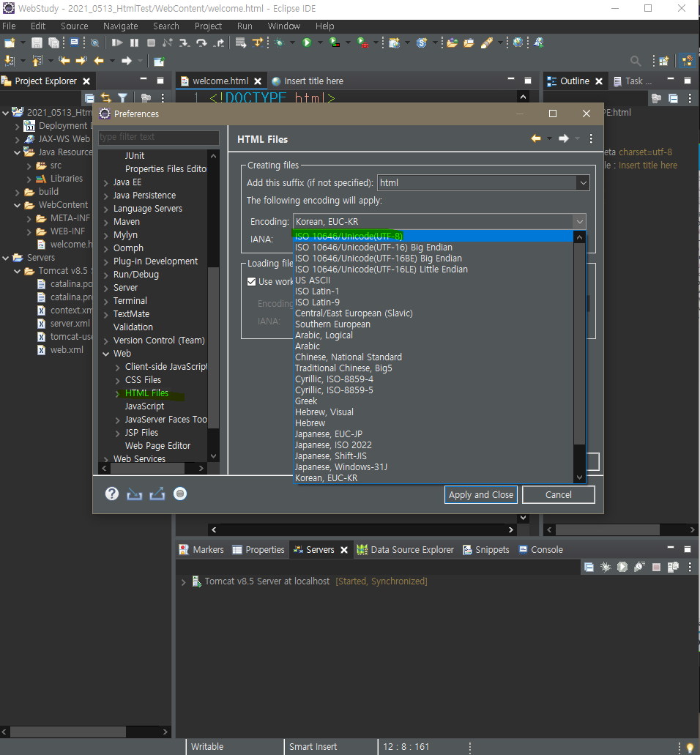Expand the Java EE preferences node
This screenshot has width=700, height=755.
(x=106, y=182)
